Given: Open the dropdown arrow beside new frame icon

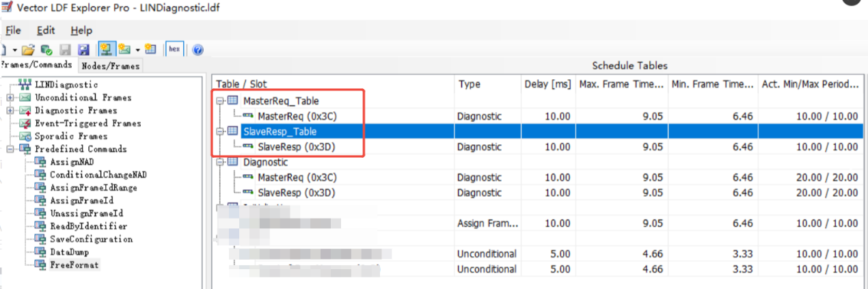Looking at the screenshot, I should tap(137, 50).
